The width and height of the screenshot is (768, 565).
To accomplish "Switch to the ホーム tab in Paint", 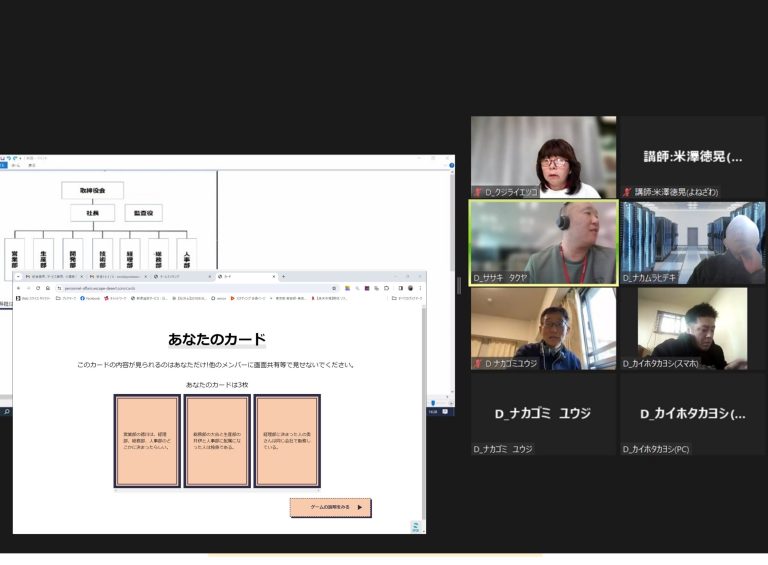I will click(16, 165).
